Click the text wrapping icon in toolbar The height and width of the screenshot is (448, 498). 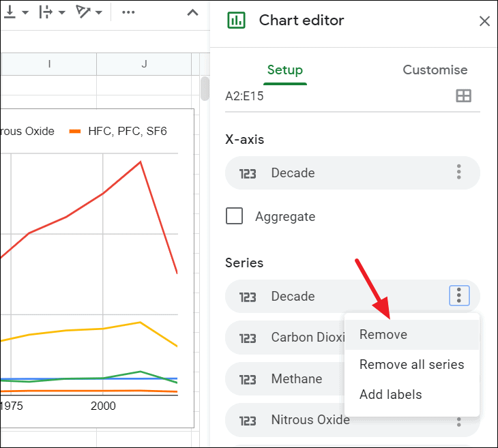pyautogui.click(x=46, y=12)
